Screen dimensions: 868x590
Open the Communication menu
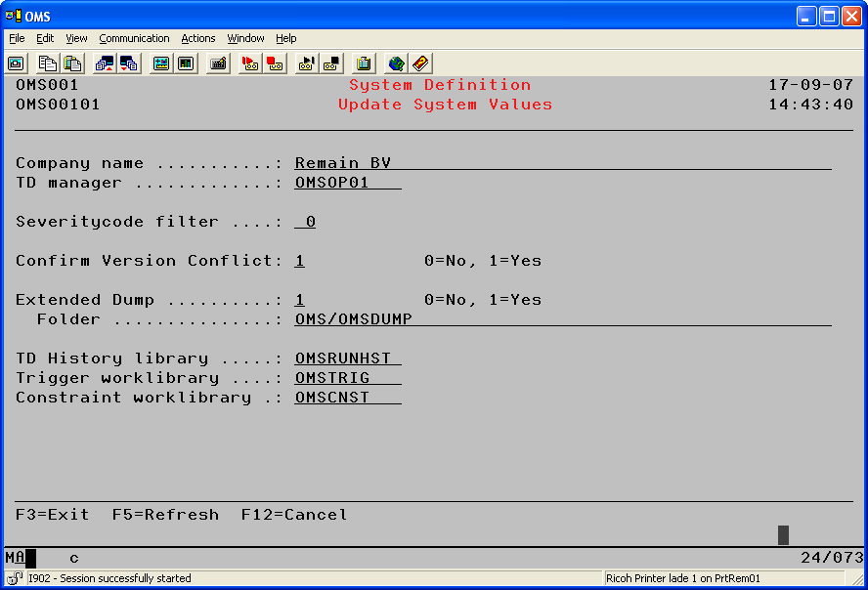[134, 38]
